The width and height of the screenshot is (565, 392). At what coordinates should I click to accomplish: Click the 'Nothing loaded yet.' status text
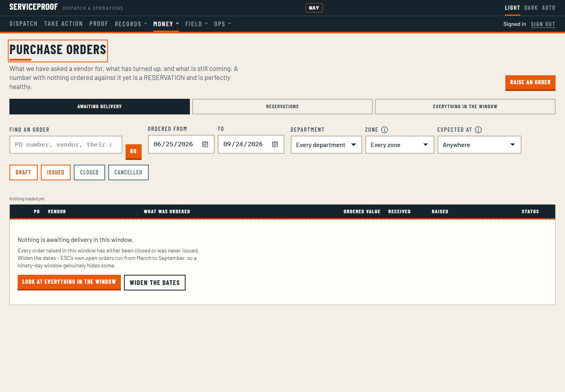pyautogui.click(x=27, y=199)
